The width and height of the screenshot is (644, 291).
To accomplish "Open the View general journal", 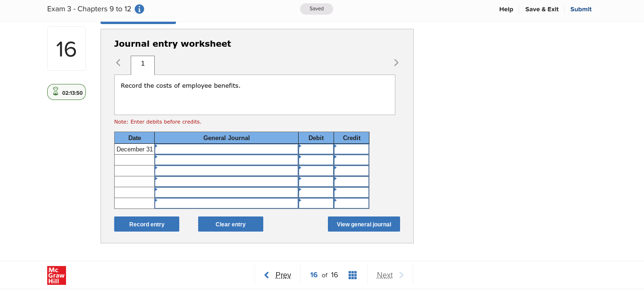I will click(x=364, y=224).
